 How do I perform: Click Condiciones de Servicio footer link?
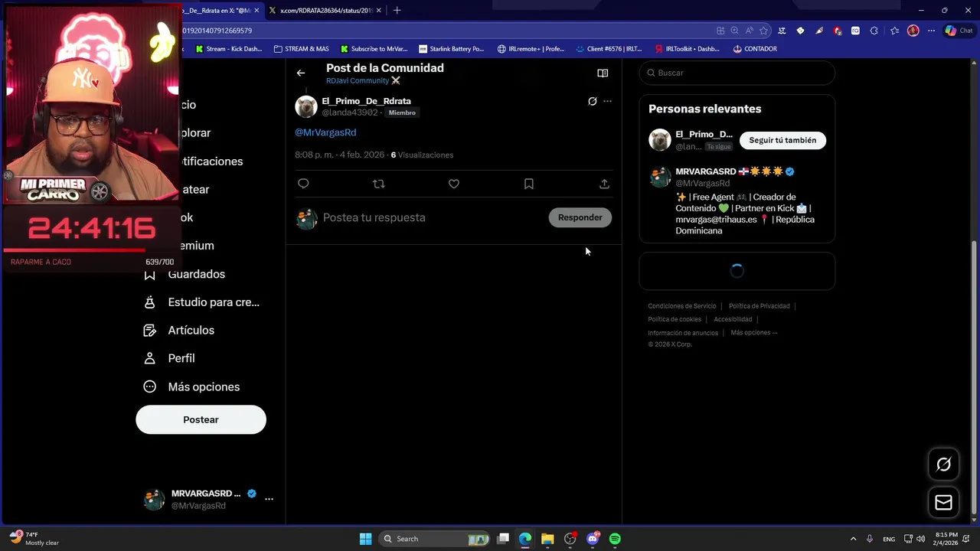point(682,306)
